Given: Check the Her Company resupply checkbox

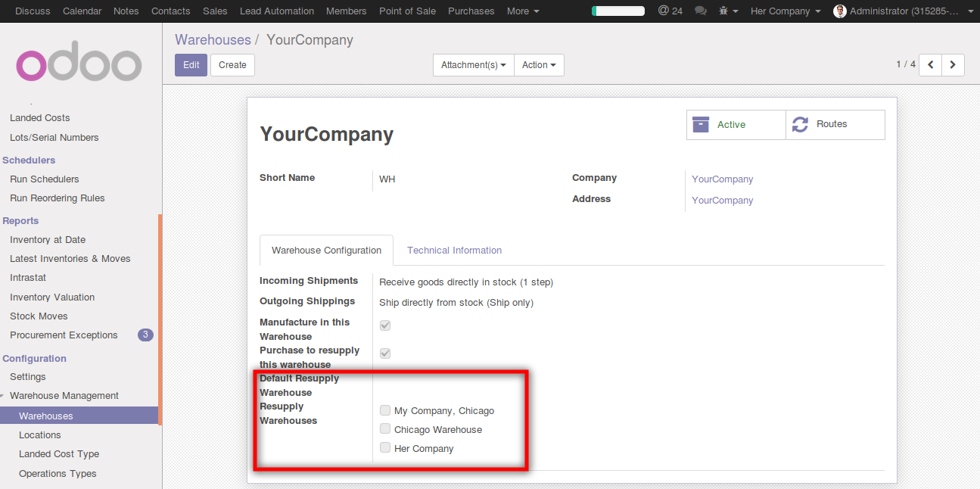Looking at the screenshot, I should click(x=385, y=448).
